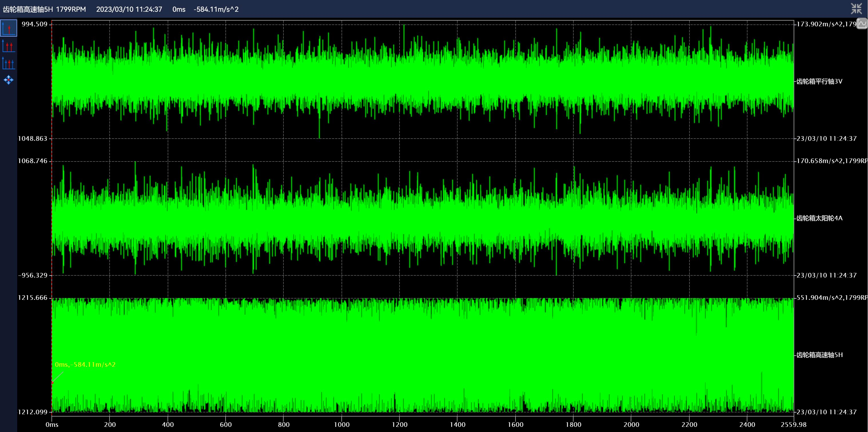Click the 齿轮箱高速轴5H 1799RPM title text

click(x=45, y=9)
